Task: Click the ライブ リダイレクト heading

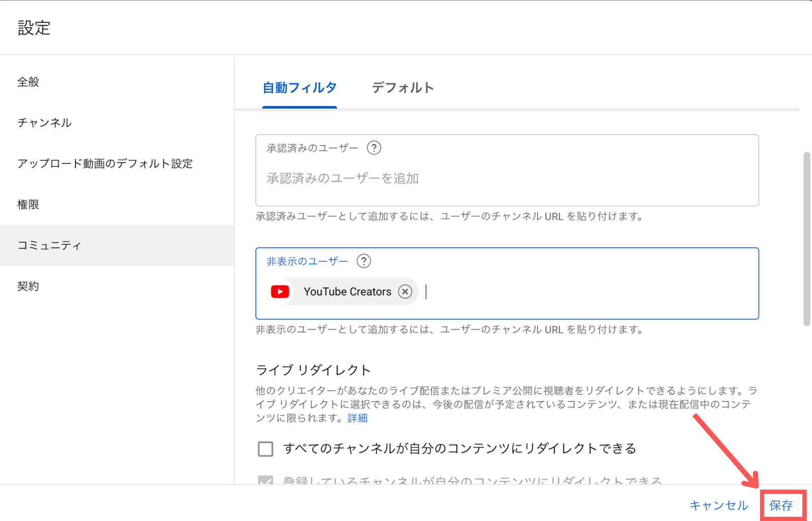Action: pyautogui.click(x=313, y=370)
